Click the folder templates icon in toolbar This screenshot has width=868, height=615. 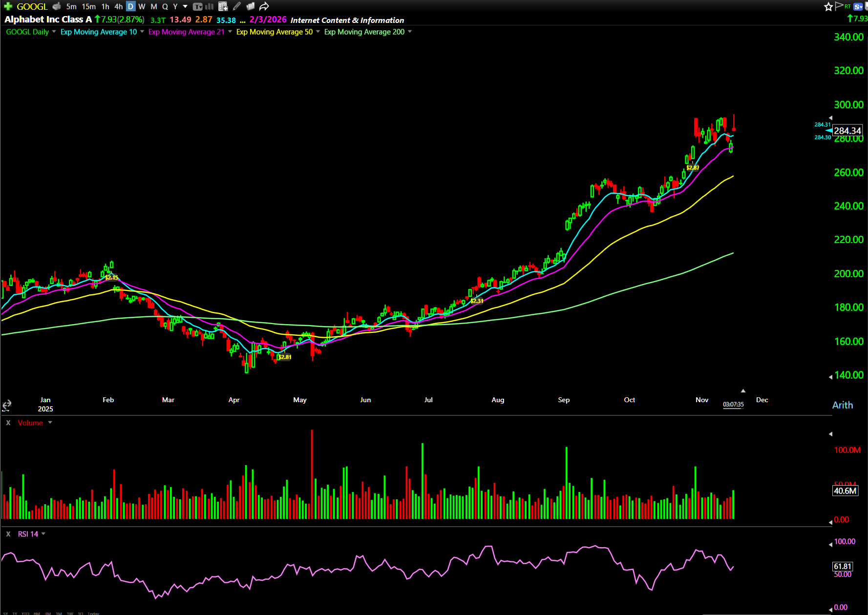coord(250,6)
